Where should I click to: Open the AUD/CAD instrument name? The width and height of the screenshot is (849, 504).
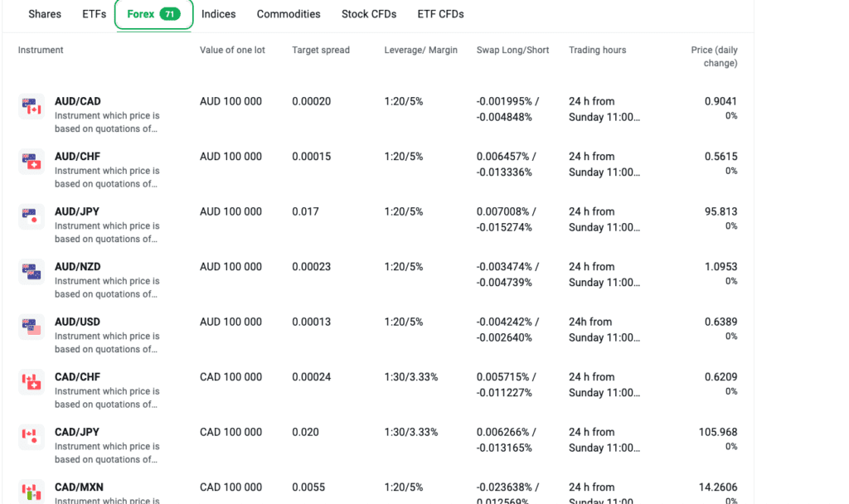pos(77,101)
